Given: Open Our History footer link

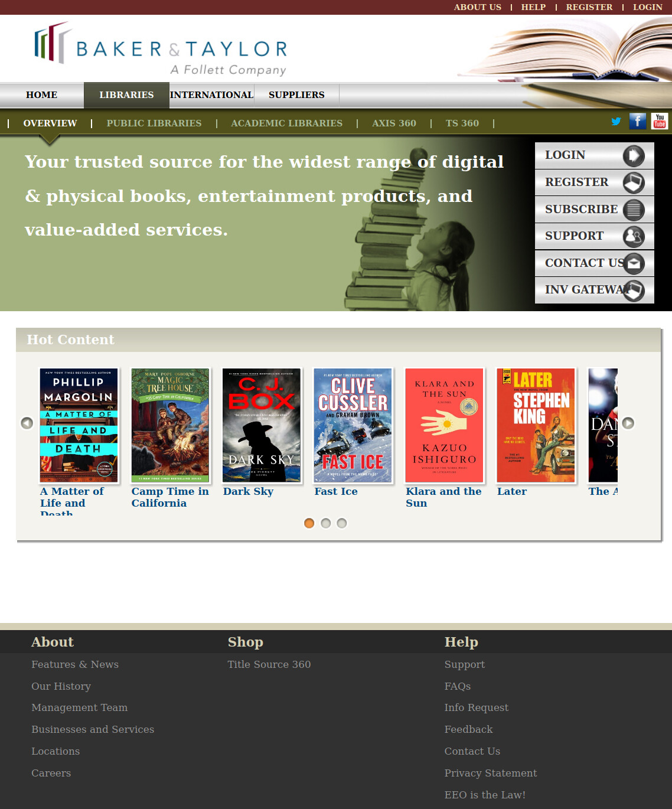Looking at the screenshot, I should tap(61, 686).
